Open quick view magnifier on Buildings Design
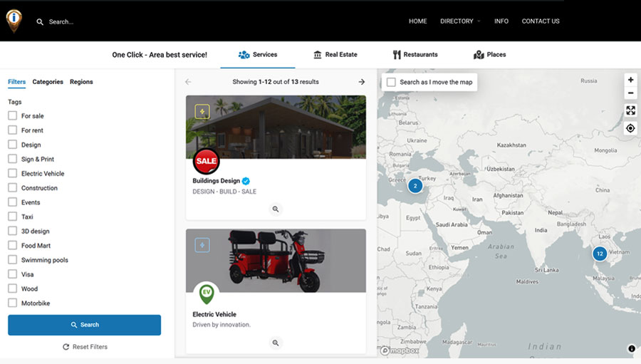Viewport: 641px width, 364px height. point(276,209)
